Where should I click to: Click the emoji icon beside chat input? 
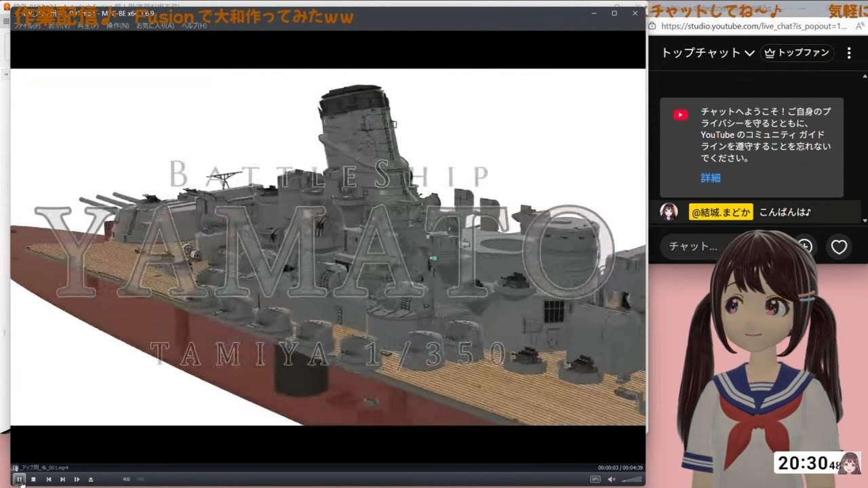point(805,247)
